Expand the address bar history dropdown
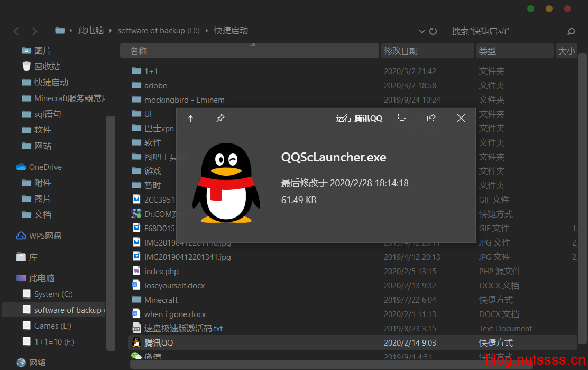Image resolution: width=588 pixels, height=370 pixels. tap(421, 31)
